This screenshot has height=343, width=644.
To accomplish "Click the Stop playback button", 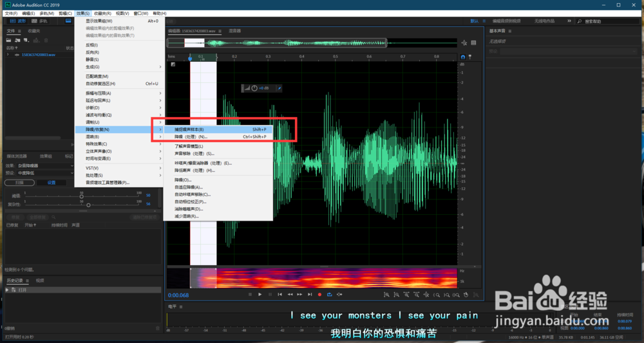I will [x=250, y=295].
